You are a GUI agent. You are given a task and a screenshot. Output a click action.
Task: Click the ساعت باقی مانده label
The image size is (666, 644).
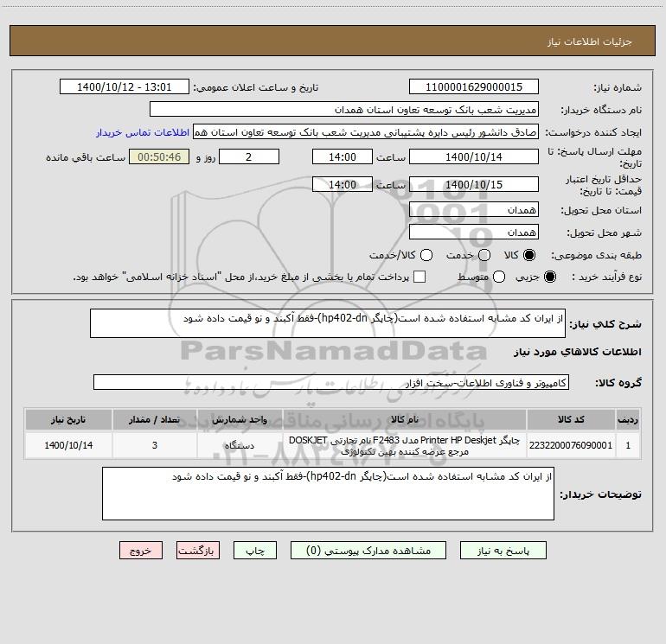pyautogui.click(x=86, y=157)
